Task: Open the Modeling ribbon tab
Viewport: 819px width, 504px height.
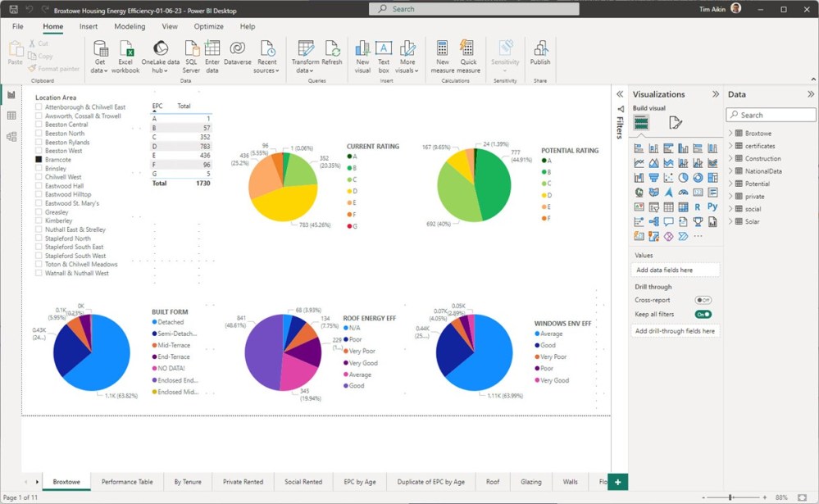Action: coord(130,26)
